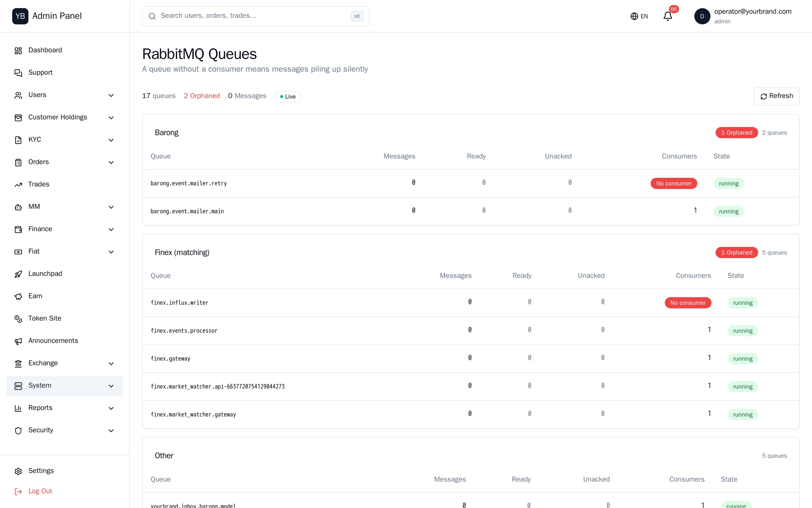
Task: Select the finex.gateway queue name
Action: click(x=170, y=359)
